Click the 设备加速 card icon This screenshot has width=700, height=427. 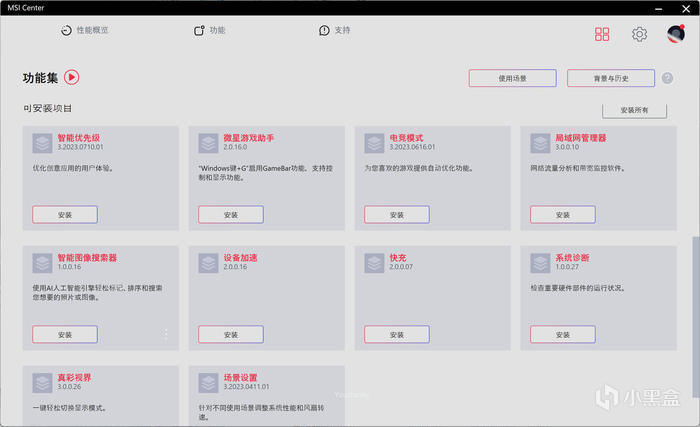pos(208,263)
